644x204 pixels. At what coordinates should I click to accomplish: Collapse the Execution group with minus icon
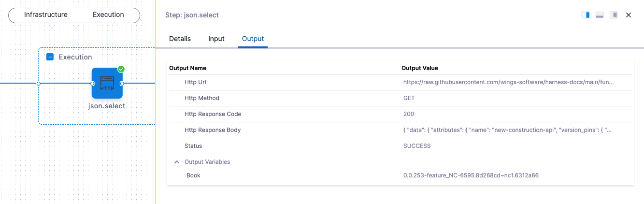(x=50, y=57)
